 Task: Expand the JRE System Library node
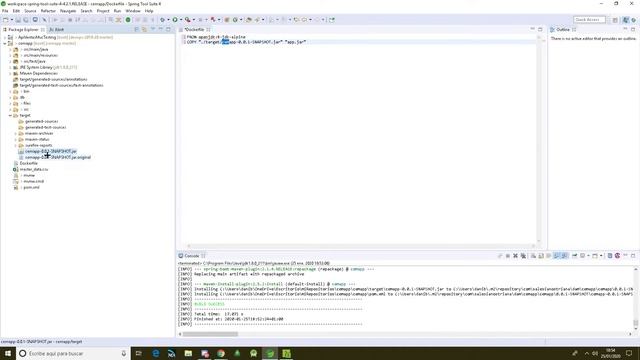click(10, 67)
